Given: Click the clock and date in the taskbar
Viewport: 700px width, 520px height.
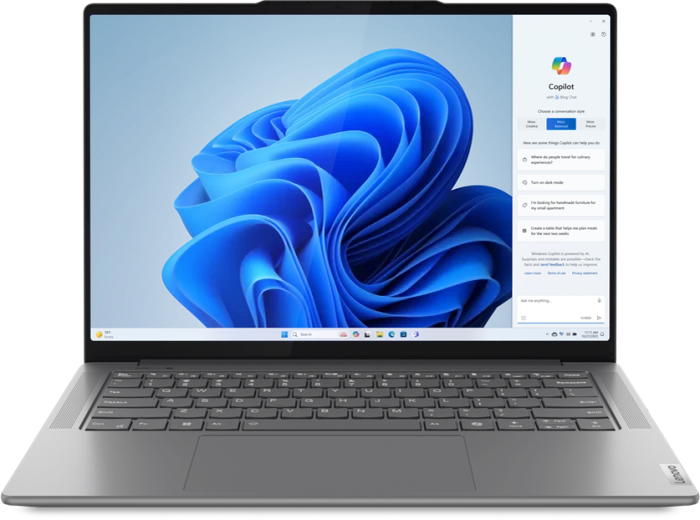Looking at the screenshot, I should 590,334.
